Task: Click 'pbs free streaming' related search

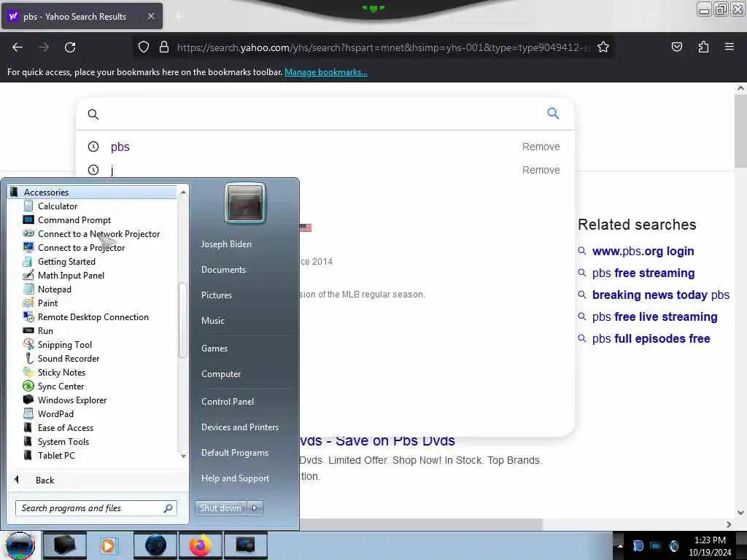Action: 643,273
